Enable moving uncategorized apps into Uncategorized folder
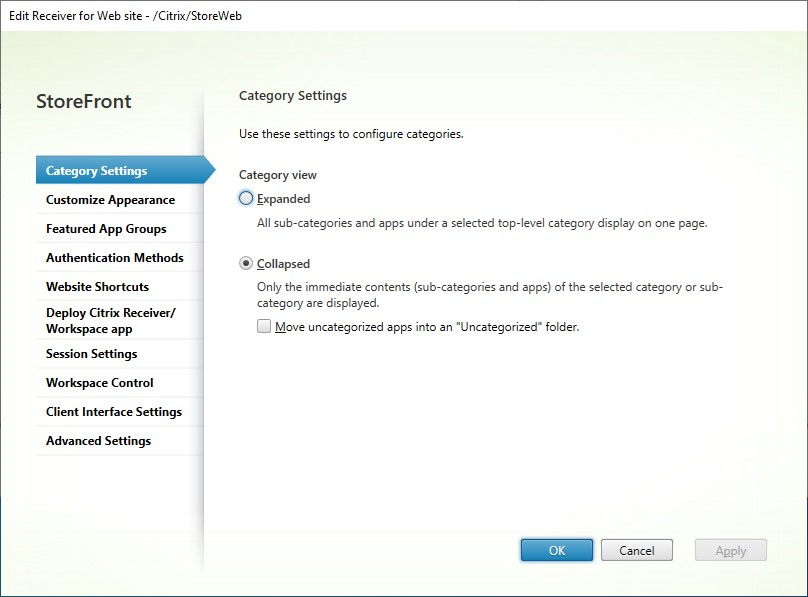 pos(264,326)
